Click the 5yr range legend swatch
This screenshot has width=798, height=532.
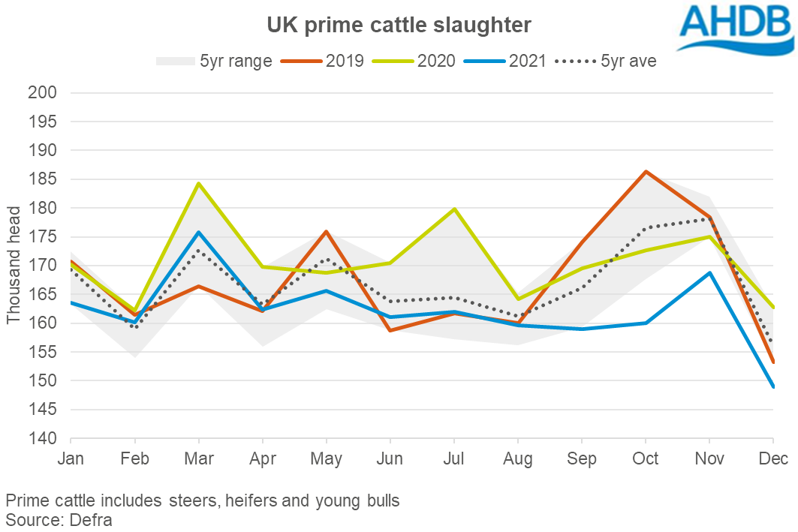pyautogui.click(x=173, y=62)
